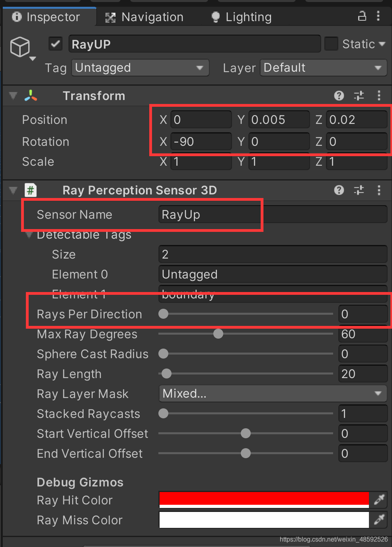The image size is (392, 547).
Task: Open the Ray Layer Mask dropdown
Action: click(x=273, y=394)
